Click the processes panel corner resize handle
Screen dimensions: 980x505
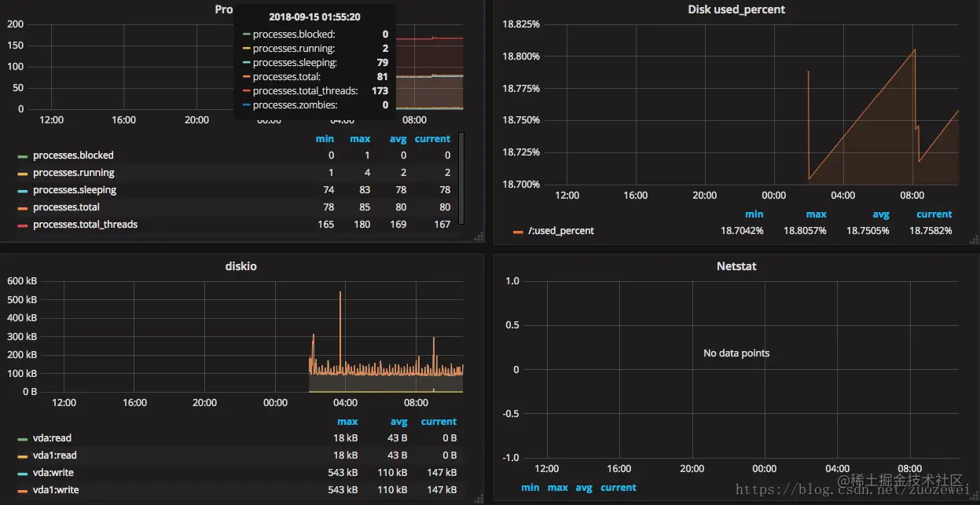[479, 236]
